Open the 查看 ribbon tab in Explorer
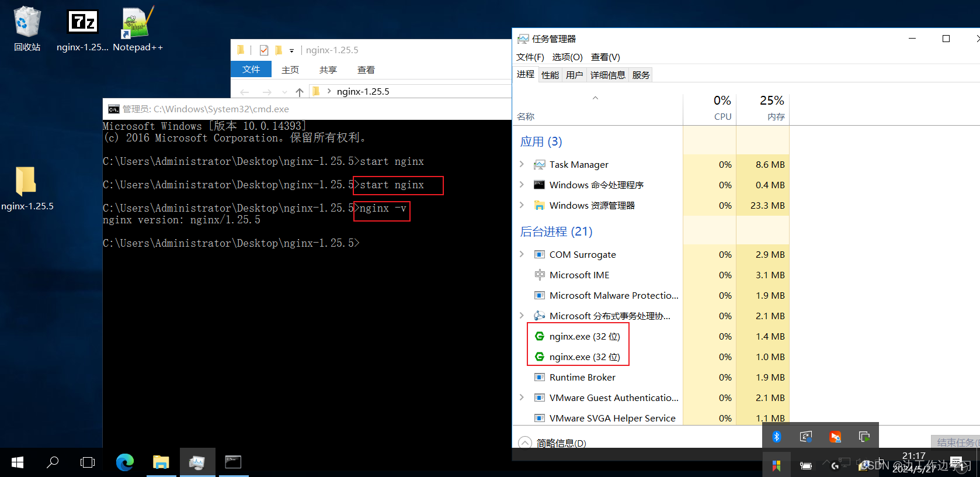 pos(366,70)
